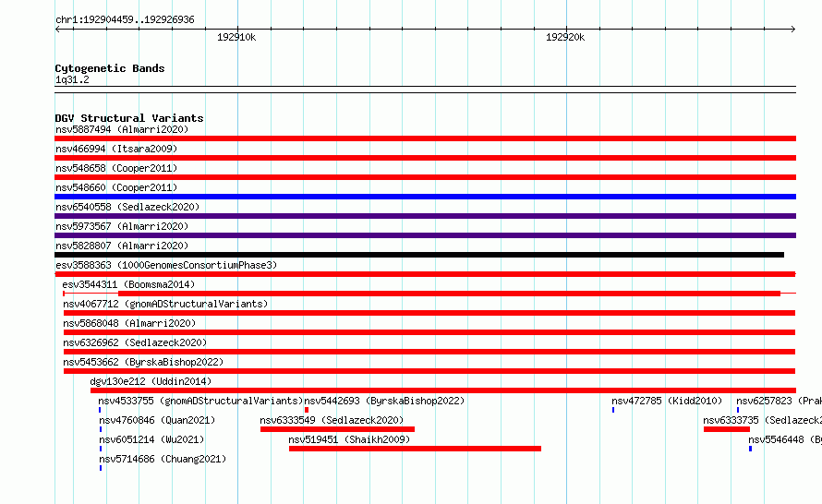Click DGV Structural Variants track title
822x504 pixels.
129,118
